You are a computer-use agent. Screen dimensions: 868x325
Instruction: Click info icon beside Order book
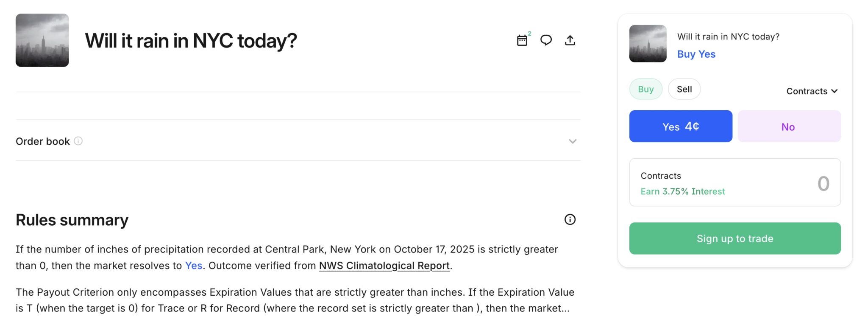coord(78,141)
